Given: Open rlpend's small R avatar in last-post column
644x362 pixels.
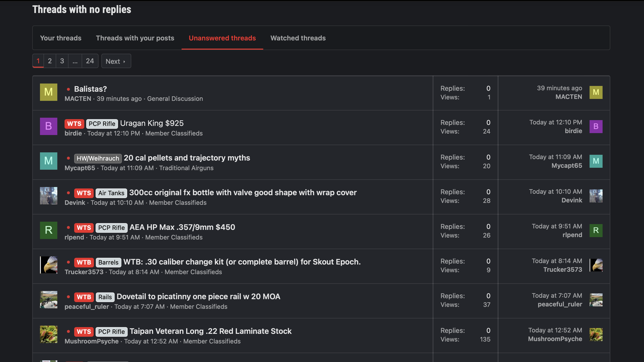Looking at the screenshot, I should [596, 230].
